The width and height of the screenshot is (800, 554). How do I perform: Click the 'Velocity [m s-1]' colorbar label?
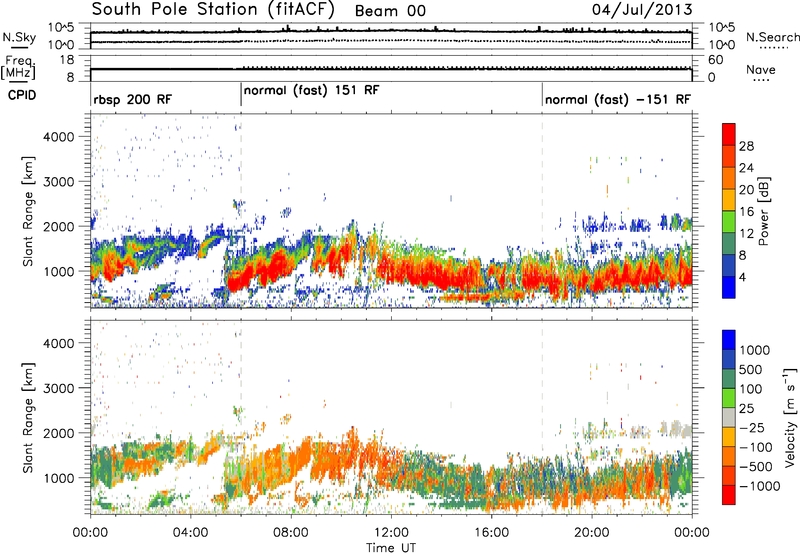click(790, 417)
